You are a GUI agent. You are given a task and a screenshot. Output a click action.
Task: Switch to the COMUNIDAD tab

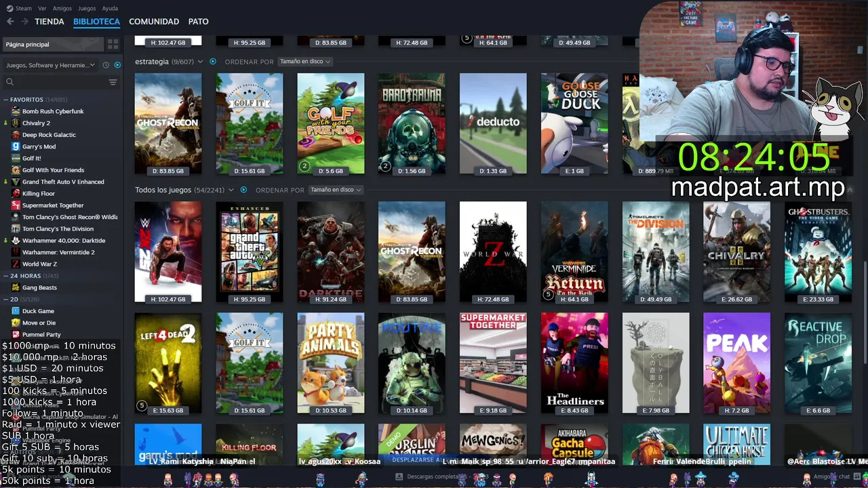click(x=154, y=22)
